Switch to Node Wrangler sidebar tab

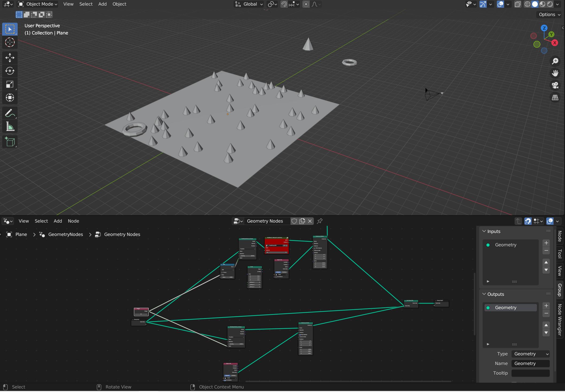[x=560, y=320]
